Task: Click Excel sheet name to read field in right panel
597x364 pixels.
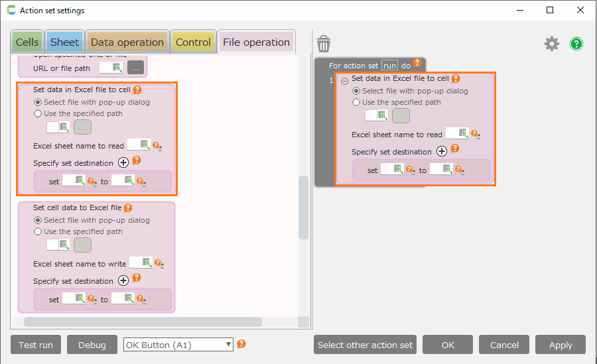Action: click(x=457, y=134)
